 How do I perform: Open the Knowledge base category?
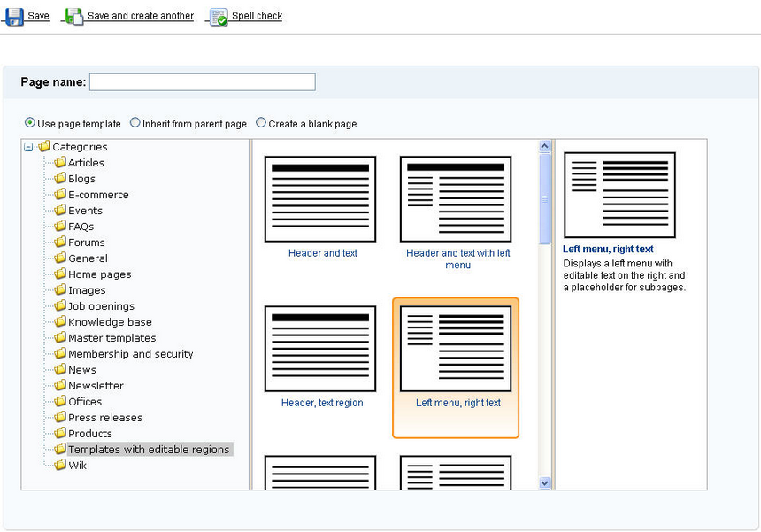[x=110, y=322]
